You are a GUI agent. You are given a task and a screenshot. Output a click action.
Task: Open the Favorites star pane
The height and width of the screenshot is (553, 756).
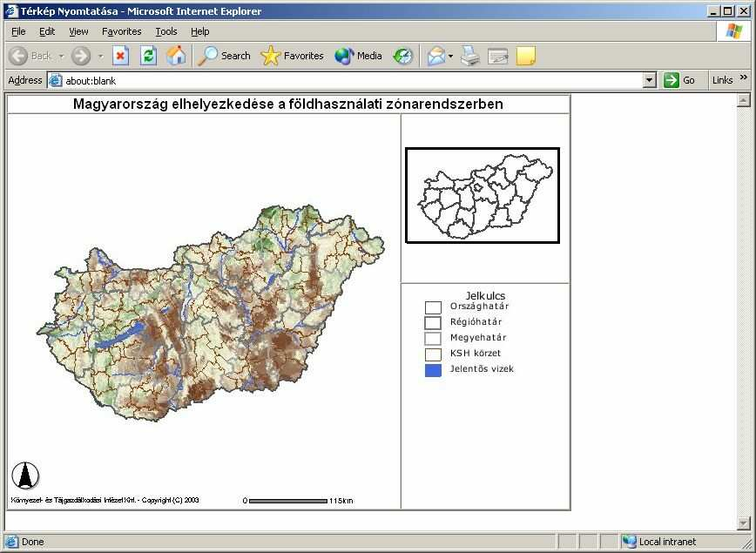pyautogui.click(x=292, y=56)
